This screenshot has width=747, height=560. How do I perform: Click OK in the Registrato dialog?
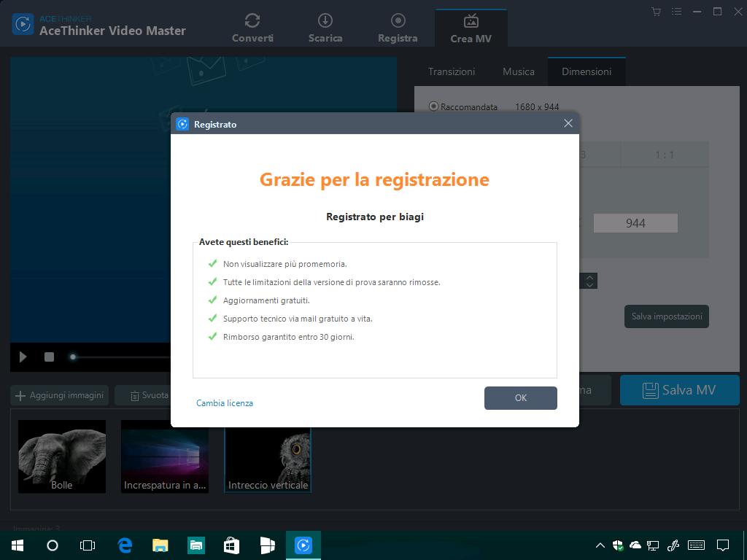(x=521, y=397)
